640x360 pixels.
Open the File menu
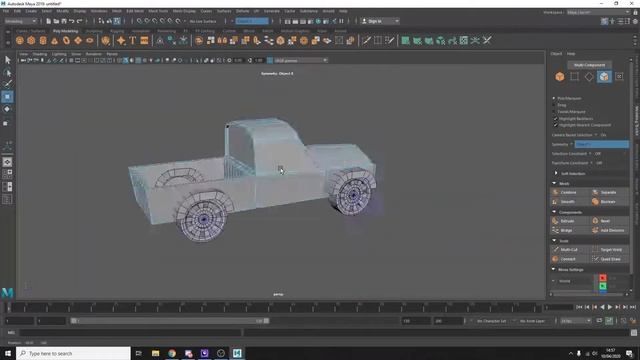[5, 11]
